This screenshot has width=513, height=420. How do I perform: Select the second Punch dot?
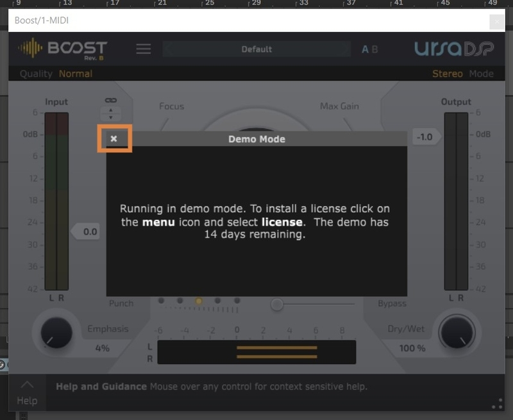[x=180, y=300]
